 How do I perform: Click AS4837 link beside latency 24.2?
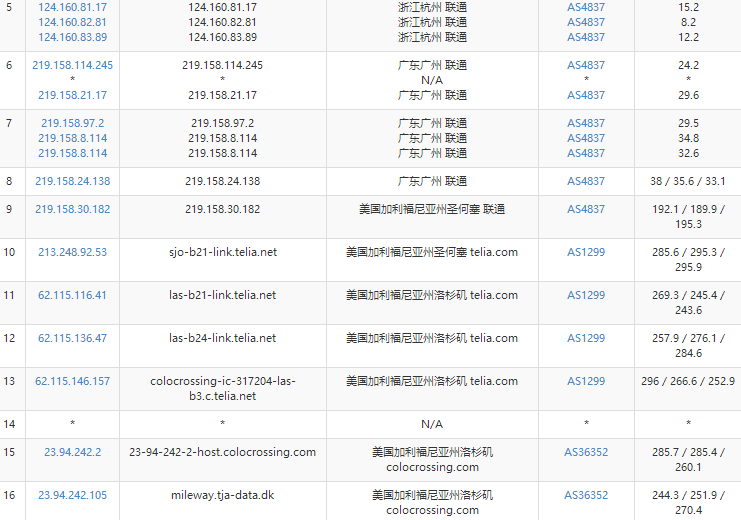pos(586,65)
